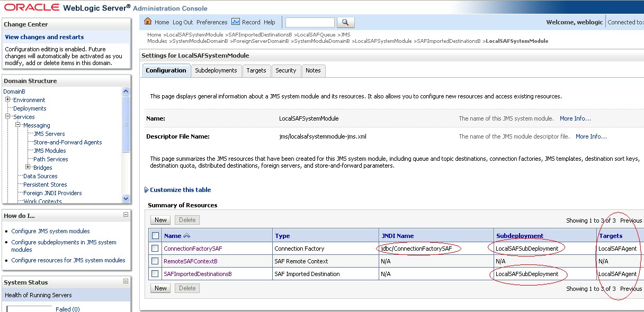
Task: Open the ConnectionFactorySAF resource link
Action: [193, 249]
